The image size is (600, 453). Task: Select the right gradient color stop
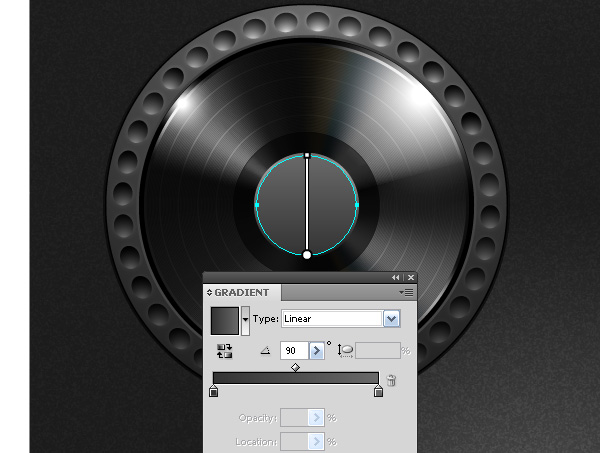(x=378, y=391)
